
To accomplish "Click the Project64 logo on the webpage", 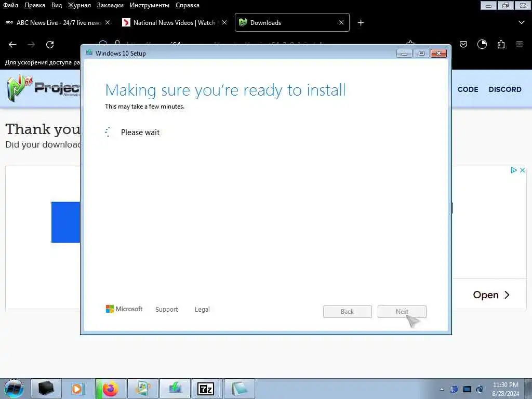I will point(43,88).
